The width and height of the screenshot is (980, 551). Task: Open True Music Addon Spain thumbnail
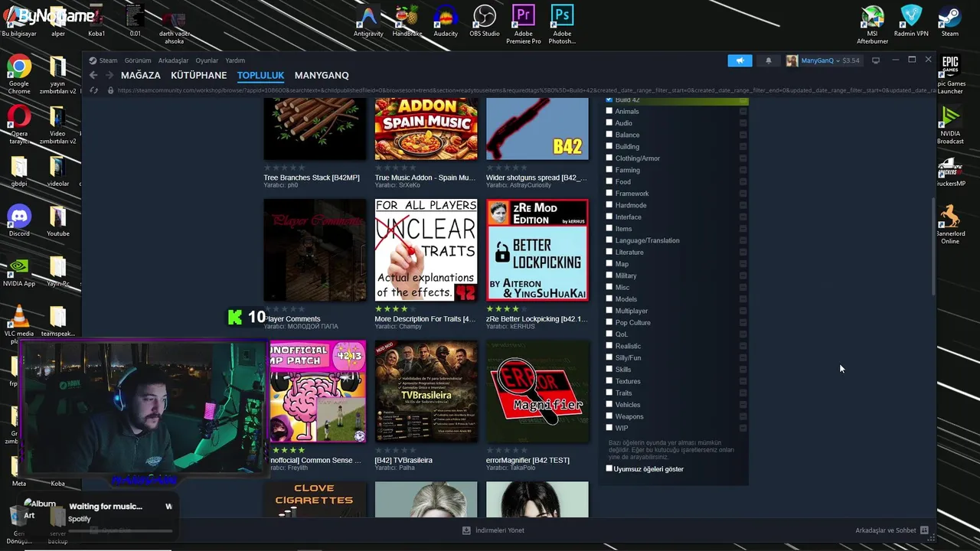[426, 129]
